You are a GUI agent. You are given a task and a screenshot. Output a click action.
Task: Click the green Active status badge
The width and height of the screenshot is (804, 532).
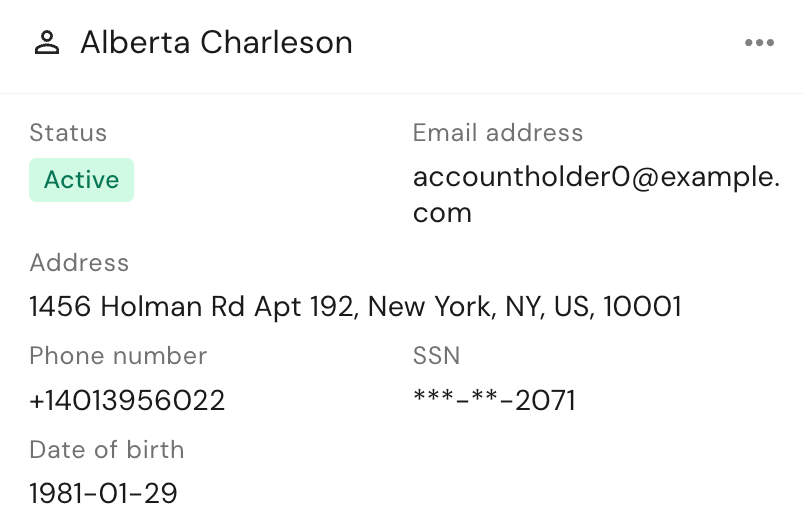tap(82, 180)
